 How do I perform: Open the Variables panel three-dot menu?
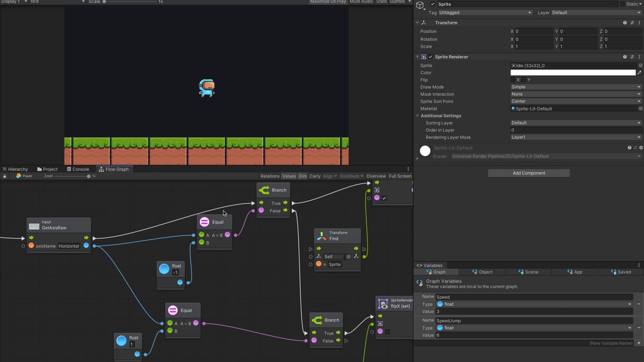pos(639,265)
